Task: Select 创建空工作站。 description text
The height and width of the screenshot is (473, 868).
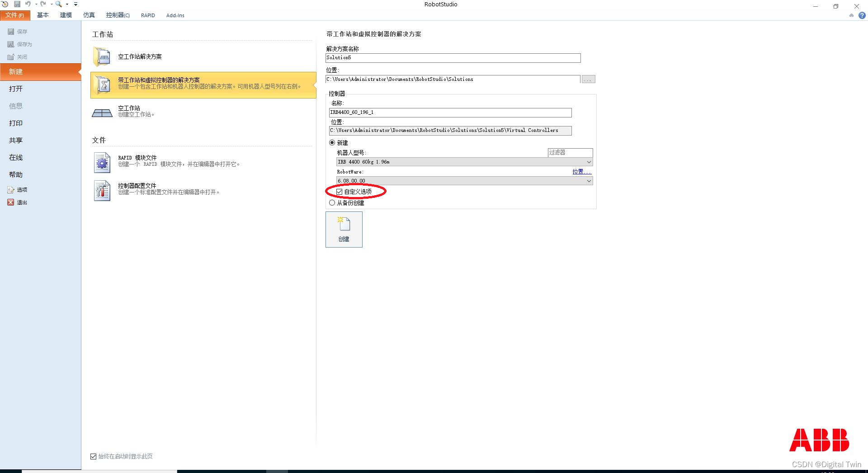Action: point(137,115)
